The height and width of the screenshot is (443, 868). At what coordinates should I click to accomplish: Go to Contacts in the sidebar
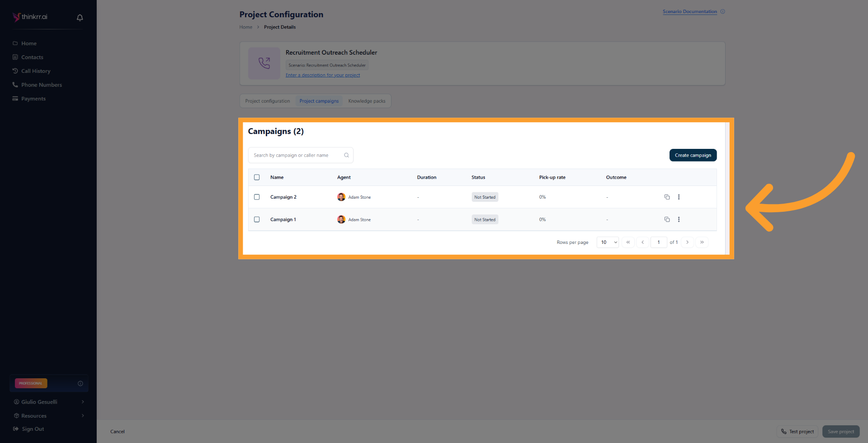[x=32, y=57]
